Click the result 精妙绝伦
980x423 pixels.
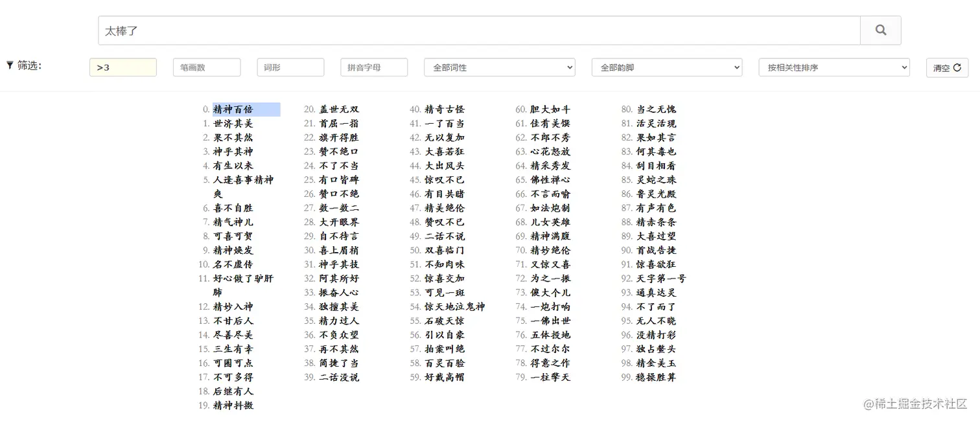point(550,251)
